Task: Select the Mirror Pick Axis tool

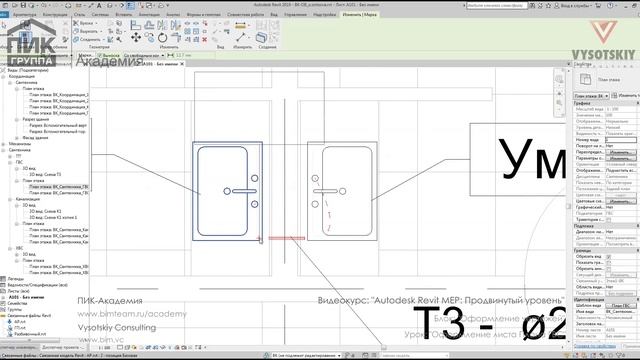Action: coord(162,25)
